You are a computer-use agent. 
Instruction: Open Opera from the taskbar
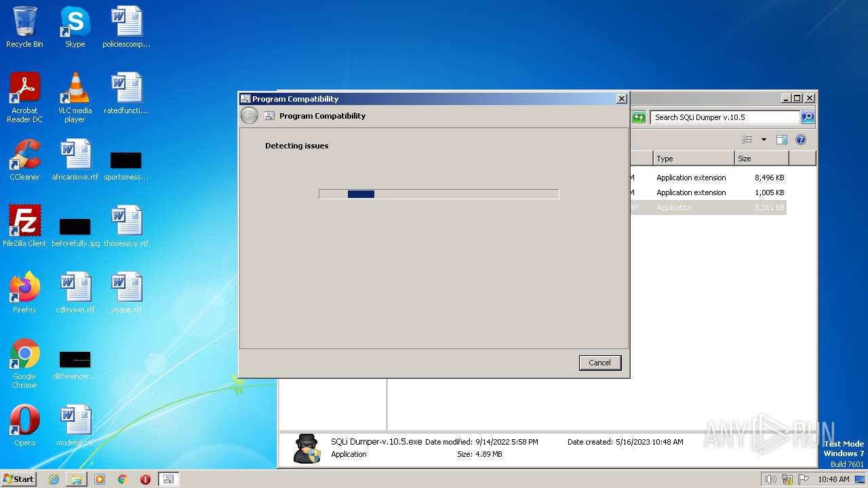pos(145,479)
